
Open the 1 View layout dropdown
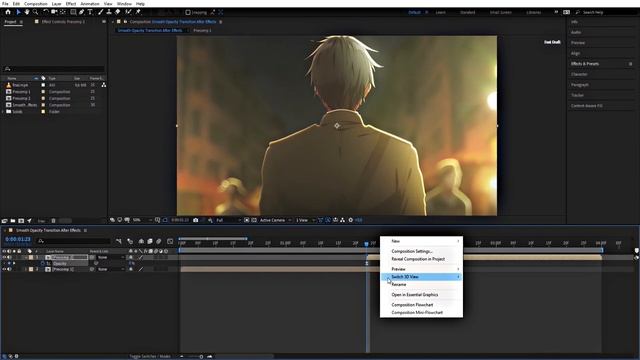point(305,220)
